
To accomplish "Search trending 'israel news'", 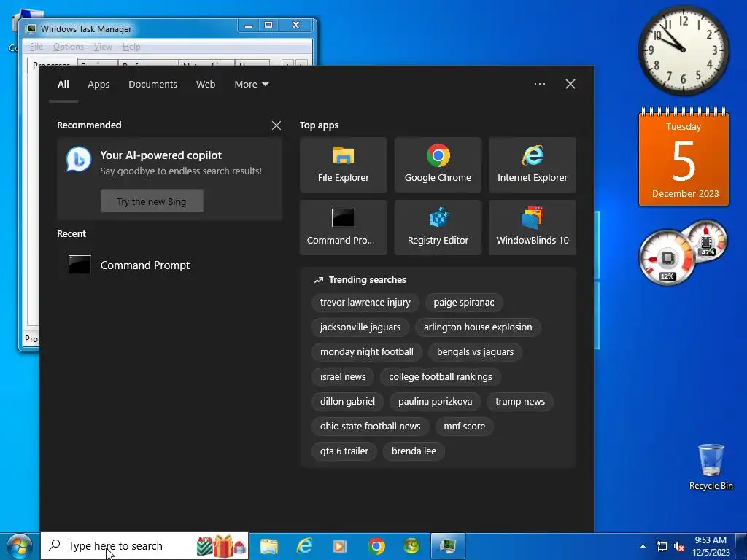I will pos(343,377).
